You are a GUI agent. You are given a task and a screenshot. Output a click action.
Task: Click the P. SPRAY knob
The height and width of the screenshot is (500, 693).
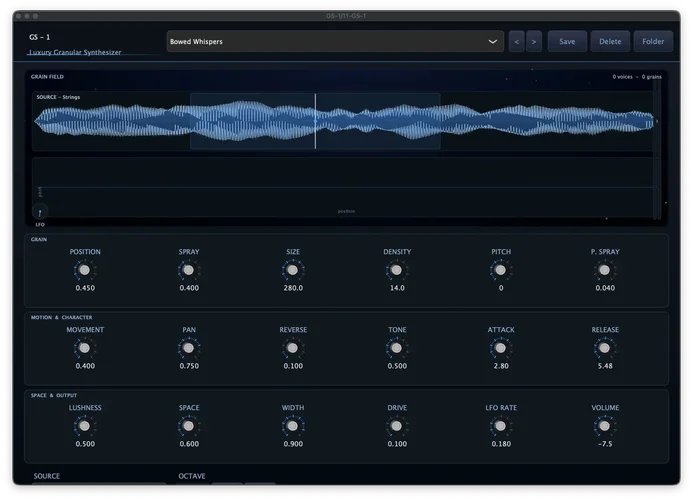point(604,270)
